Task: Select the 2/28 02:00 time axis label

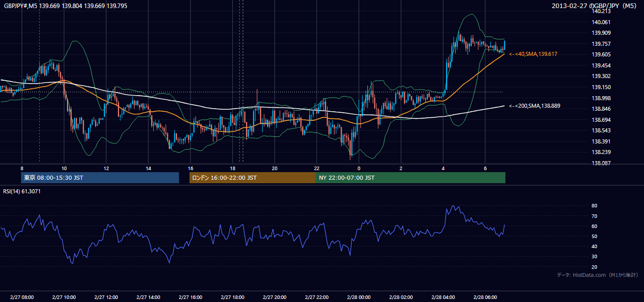Action: (x=401, y=297)
